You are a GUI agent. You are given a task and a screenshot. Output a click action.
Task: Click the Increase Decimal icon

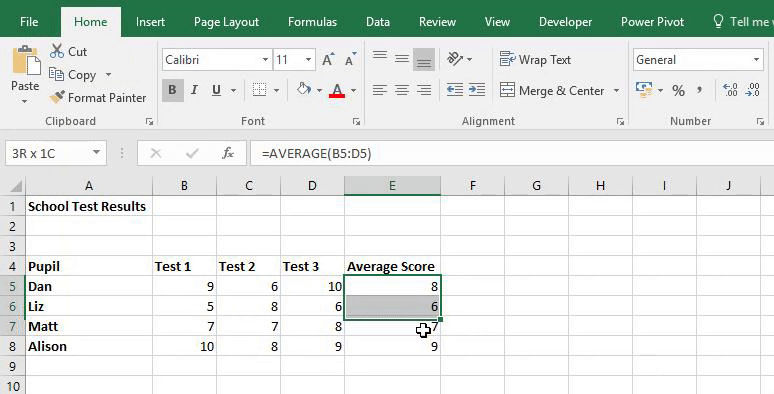pos(730,90)
